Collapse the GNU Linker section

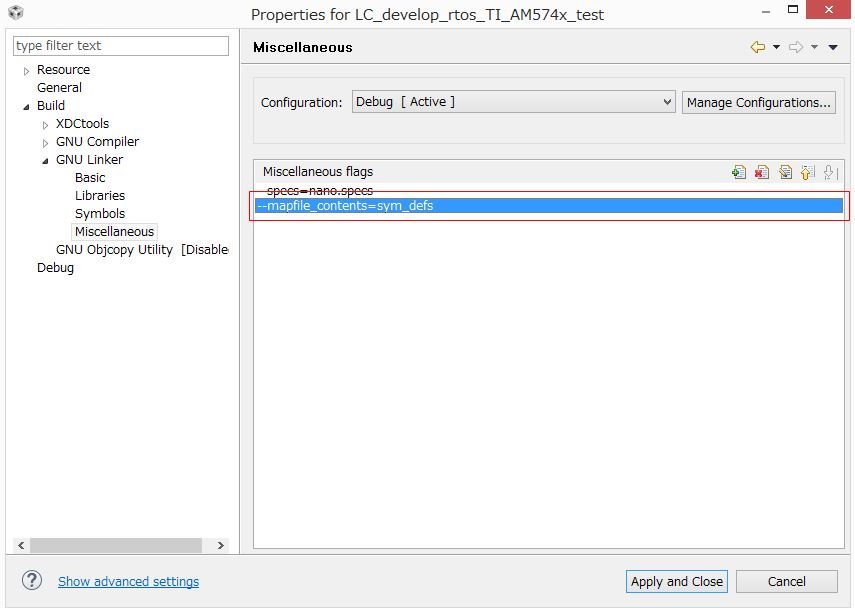(x=44, y=159)
